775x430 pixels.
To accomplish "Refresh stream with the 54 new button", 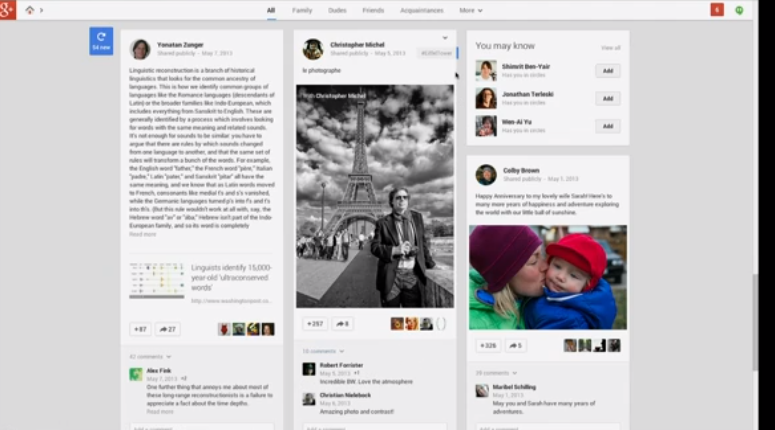I will click(101, 41).
